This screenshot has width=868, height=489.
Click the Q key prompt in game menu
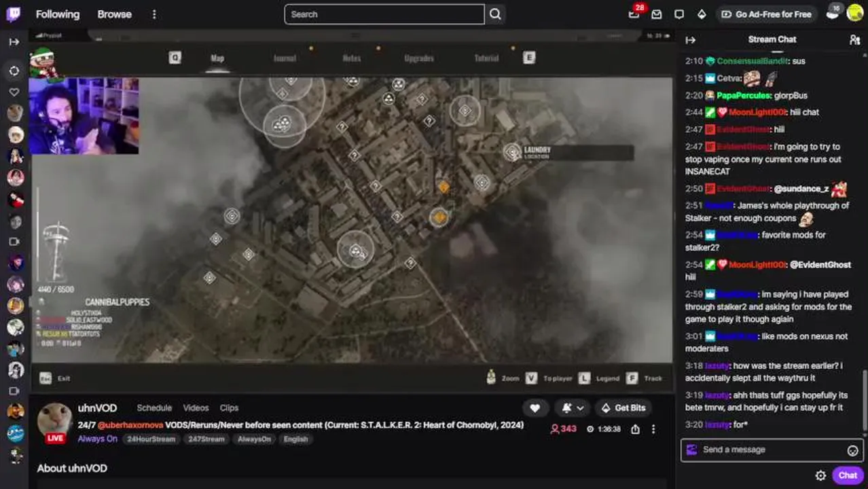tap(175, 58)
